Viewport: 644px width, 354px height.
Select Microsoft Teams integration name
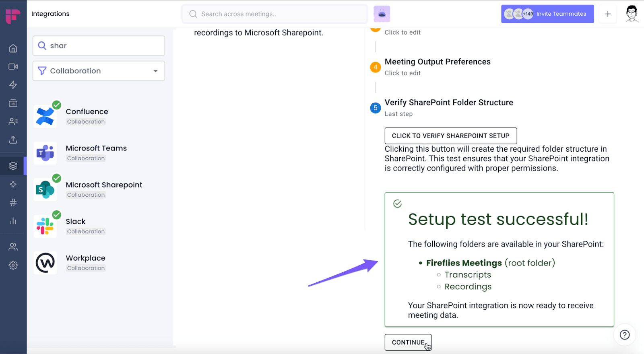tap(96, 148)
